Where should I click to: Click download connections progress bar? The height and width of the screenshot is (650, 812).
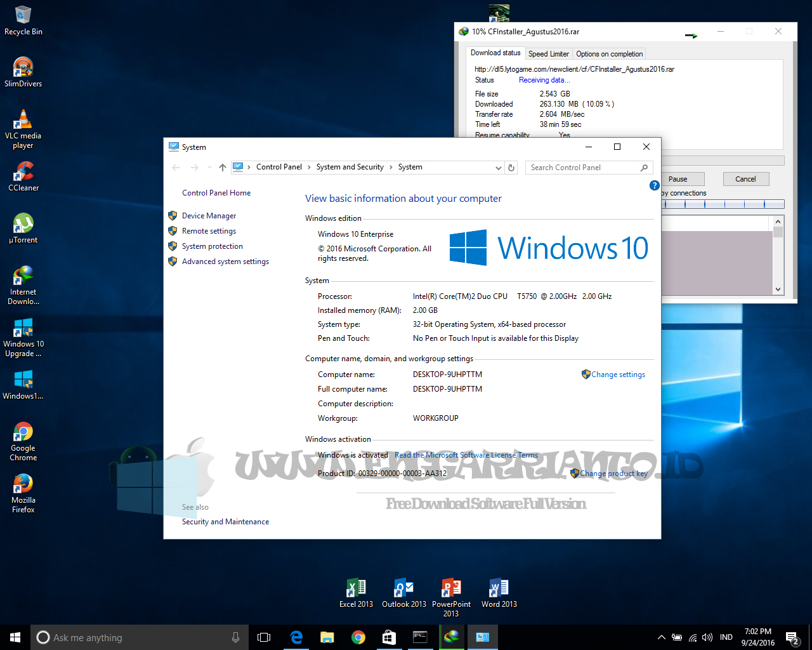[723, 204]
